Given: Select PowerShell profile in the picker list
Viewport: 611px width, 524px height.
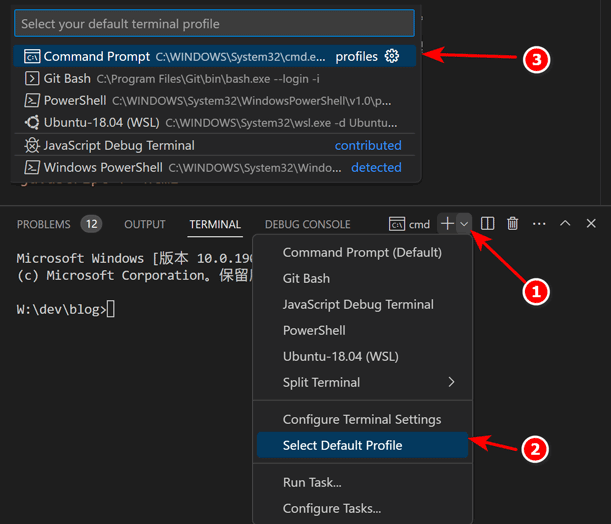Looking at the screenshot, I should (215, 101).
